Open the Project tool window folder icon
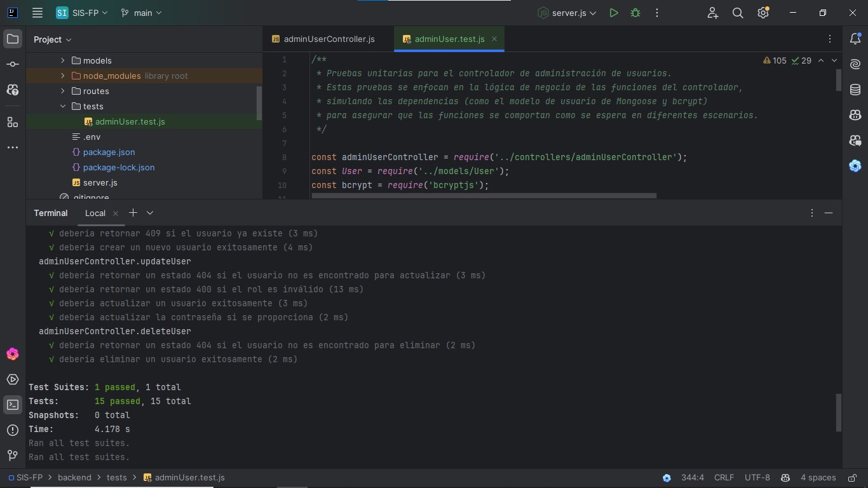The image size is (868, 488). tap(13, 39)
